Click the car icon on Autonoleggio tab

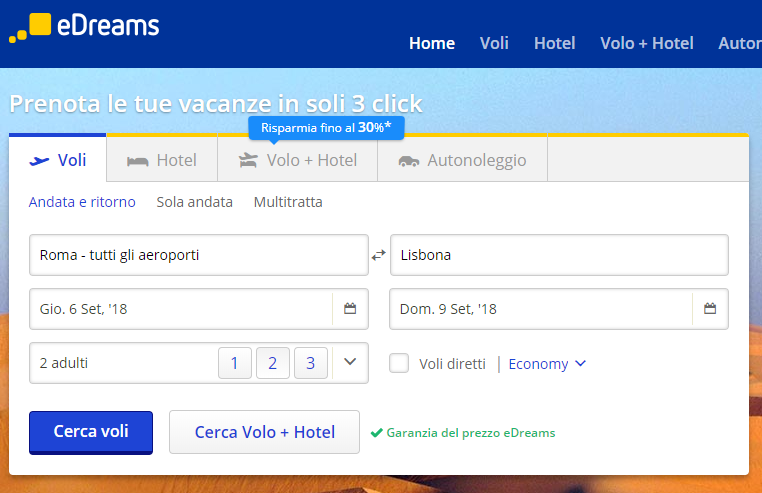[x=408, y=160]
